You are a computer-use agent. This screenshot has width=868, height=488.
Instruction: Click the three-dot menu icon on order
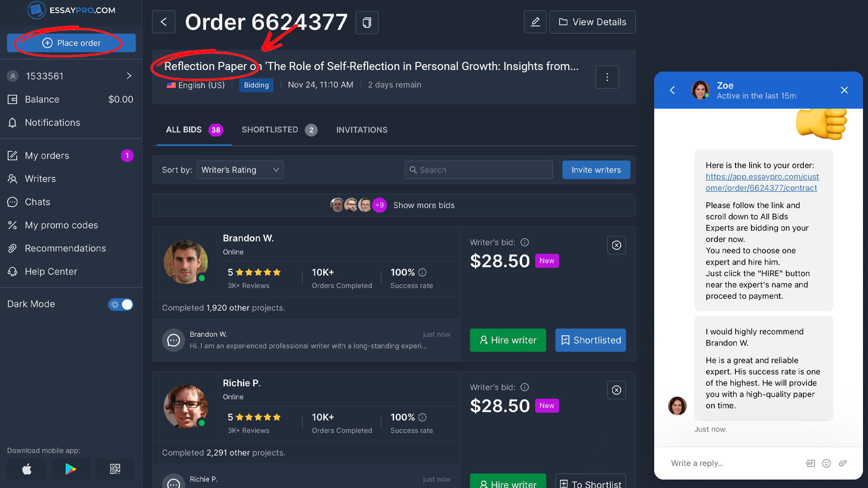coord(608,77)
